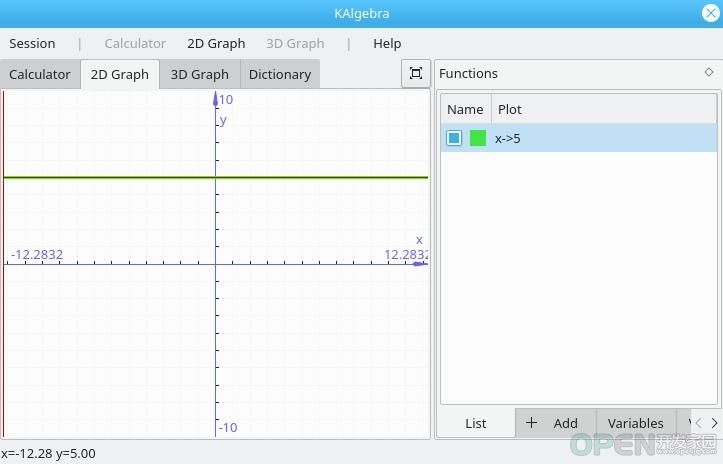Screen dimensions: 723x464
Task: Float the Functions panel with diamond icon
Action: coord(709,72)
